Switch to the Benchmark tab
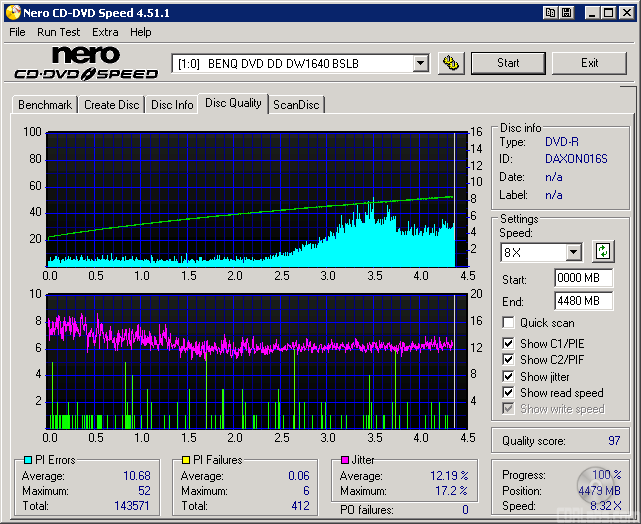The image size is (641, 524). (x=45, y=105)
